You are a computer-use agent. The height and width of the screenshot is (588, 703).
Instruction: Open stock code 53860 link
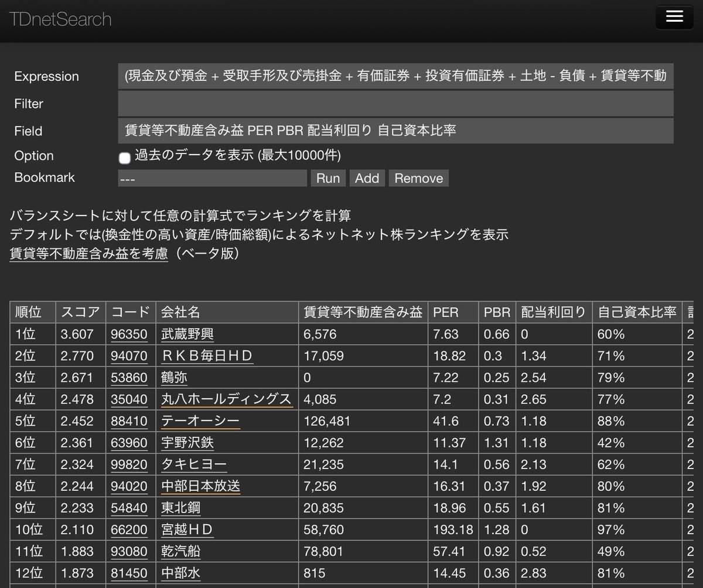tap(129, 378)
